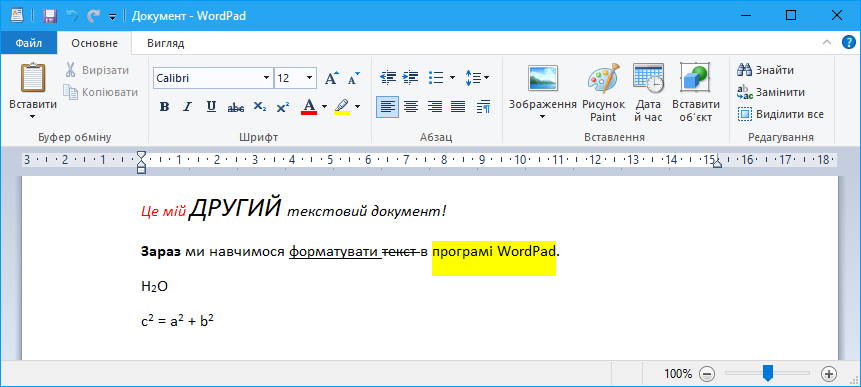Justify the paragraph text
The image size is (861, 387).
pyautogui.click(x=459, y=106)
